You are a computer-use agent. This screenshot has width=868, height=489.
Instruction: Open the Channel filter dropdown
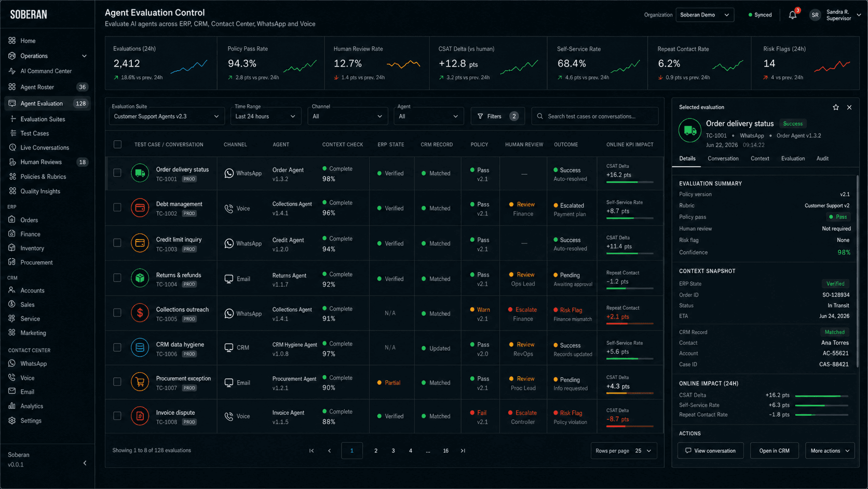pyautogui.click(x=348, y=116)
